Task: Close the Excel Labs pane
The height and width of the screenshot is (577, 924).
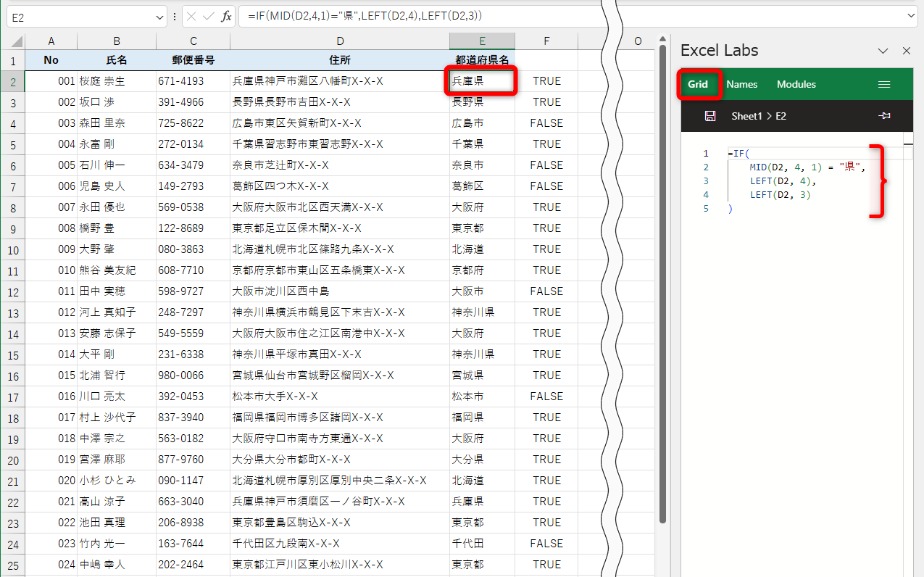Action: coord(907,50)
